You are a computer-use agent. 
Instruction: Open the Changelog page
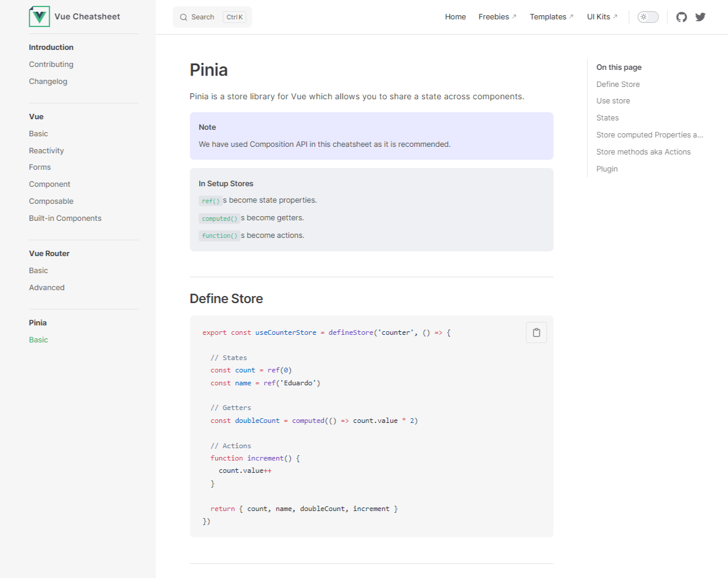point(48,82)
